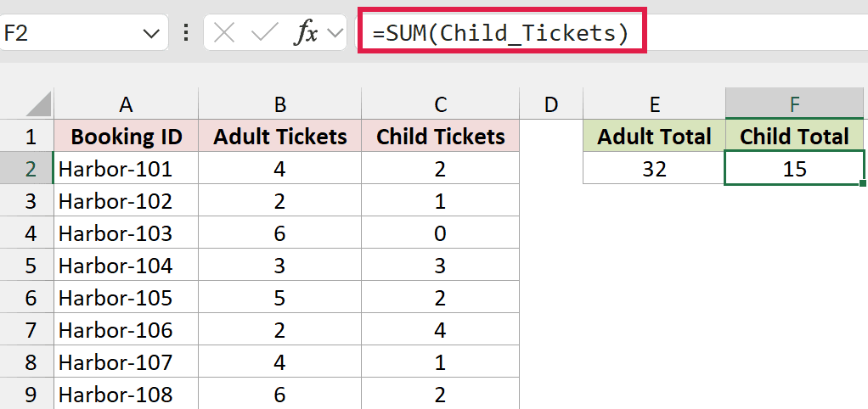Select Child Tickets value for Harbor-103
Image resolution: width=868 pixels, height=409 pixels.
440,233
